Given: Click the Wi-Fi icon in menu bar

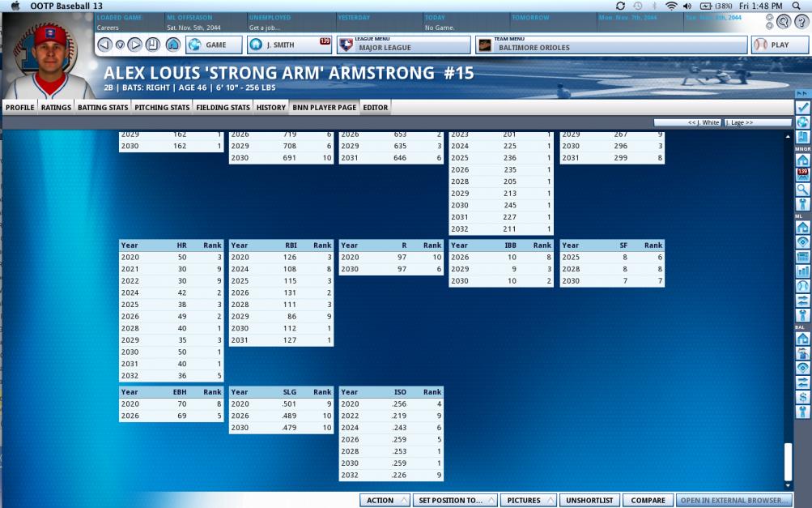Looking at the screenshot, I should click(x=671, y=6).
